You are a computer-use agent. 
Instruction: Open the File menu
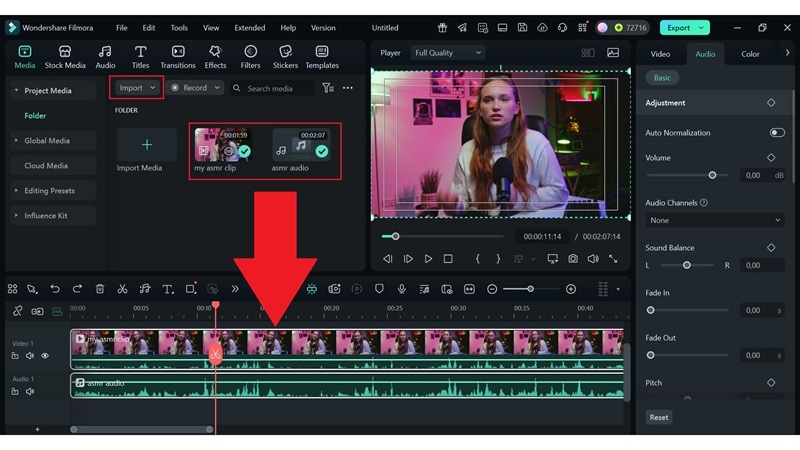point(121,28)
